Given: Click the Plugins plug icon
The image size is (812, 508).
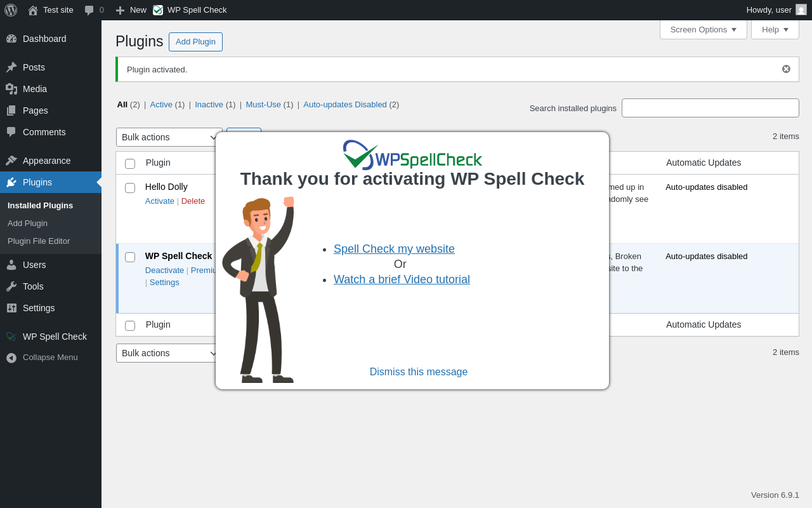Looking at the screenshot, I should click(11, 182).
